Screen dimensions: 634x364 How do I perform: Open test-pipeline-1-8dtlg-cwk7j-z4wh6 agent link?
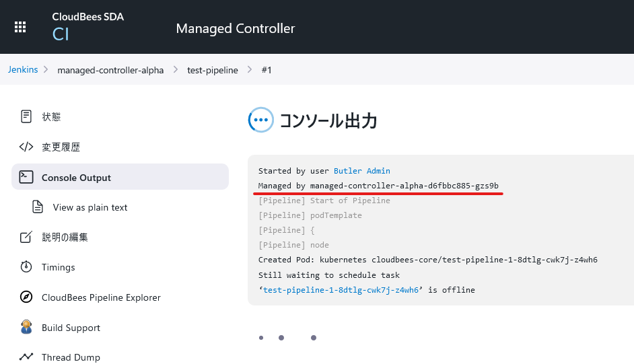(x=341, y=290)
